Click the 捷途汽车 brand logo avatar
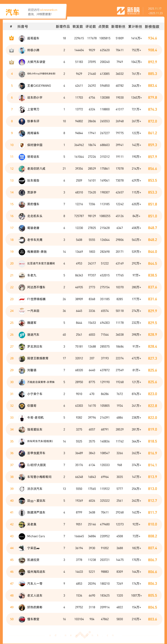The height and width of the screenshot is (644, 167). tap(22, 335)
